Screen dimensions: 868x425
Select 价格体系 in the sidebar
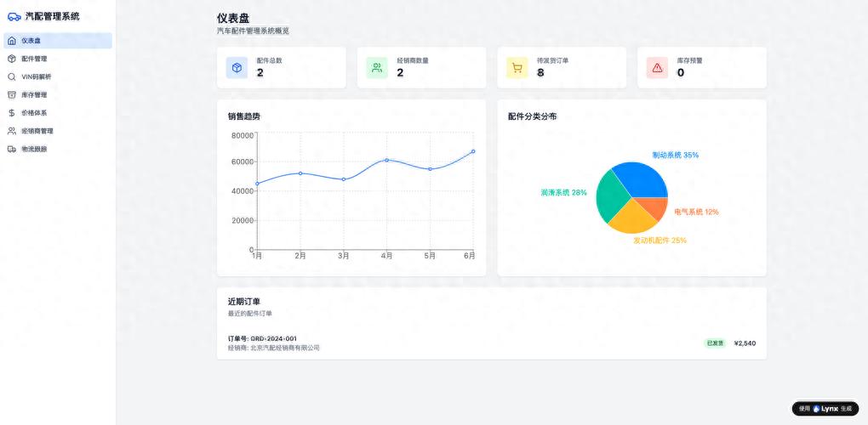point(58,113)
